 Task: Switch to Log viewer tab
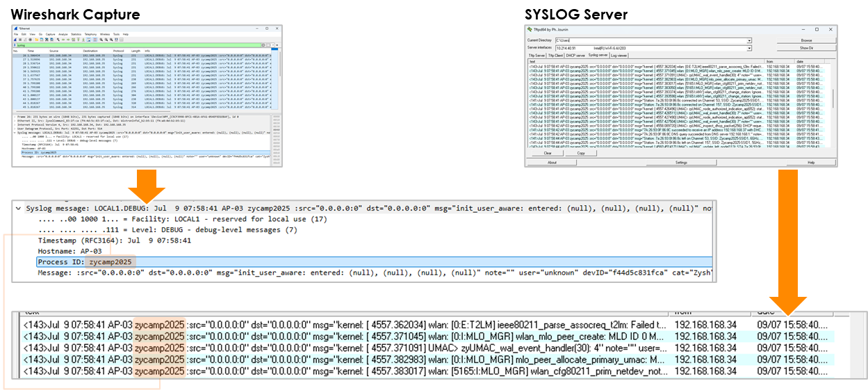coord(619,56)
